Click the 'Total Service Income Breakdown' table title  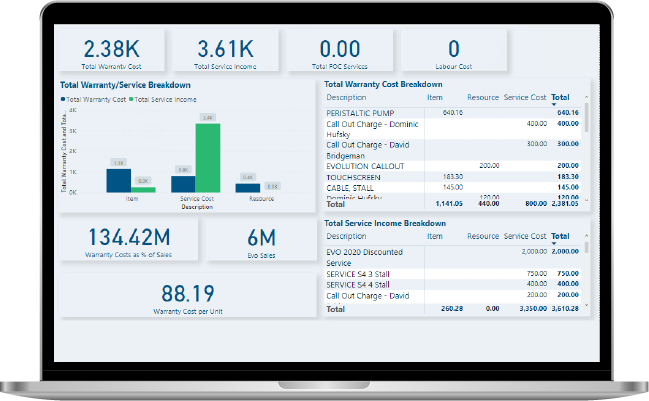click(385, 223)
